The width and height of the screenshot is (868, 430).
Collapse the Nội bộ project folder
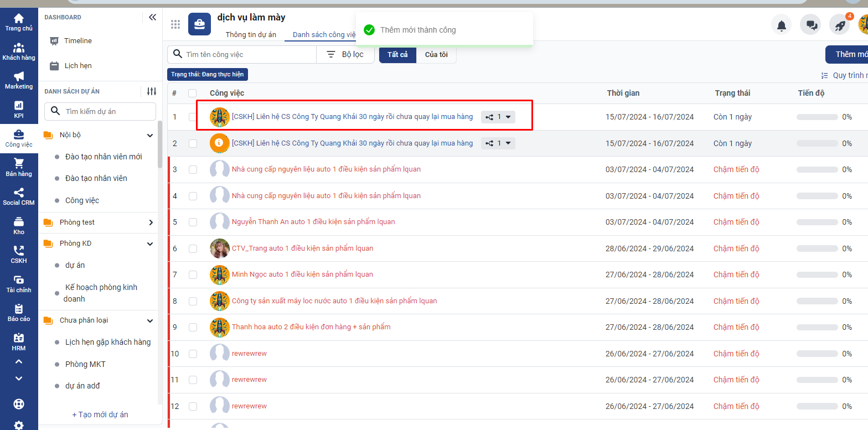point(149,135)
